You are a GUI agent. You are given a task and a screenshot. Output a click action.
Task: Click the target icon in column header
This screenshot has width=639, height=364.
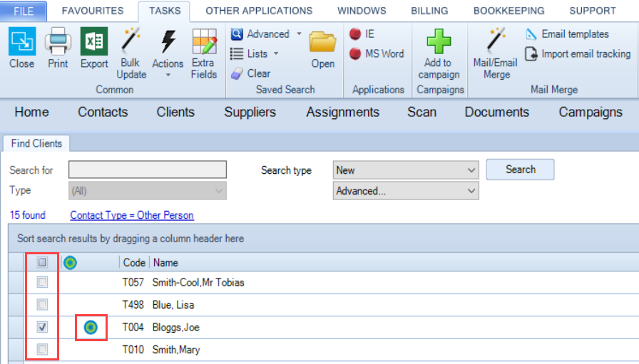70,263
